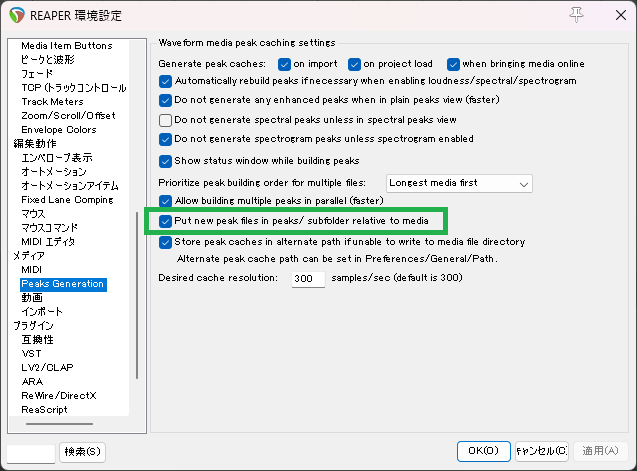
Task: Select 'マウスコマンド' settings page
Action: coord(50,228)
